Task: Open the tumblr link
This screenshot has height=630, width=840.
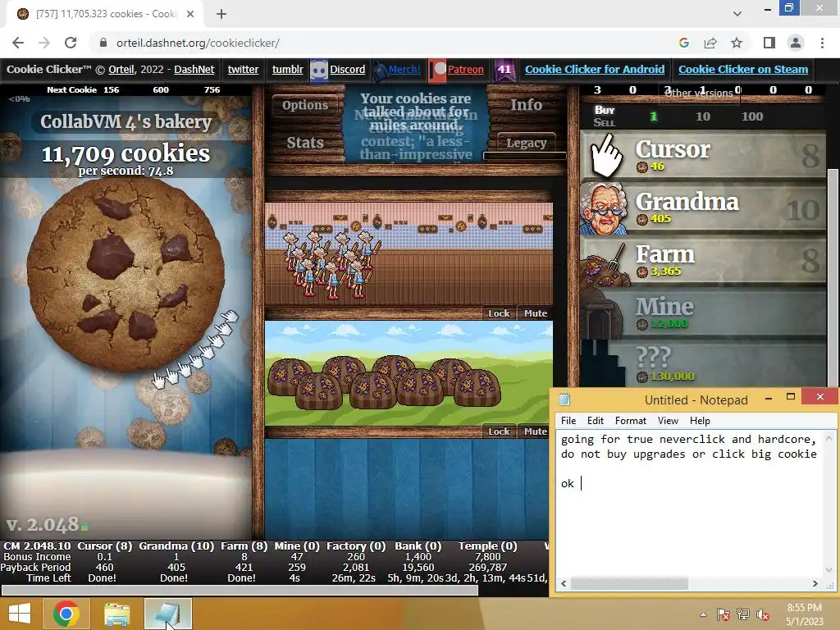Action: pyautogui.click(x=287, y=70)
